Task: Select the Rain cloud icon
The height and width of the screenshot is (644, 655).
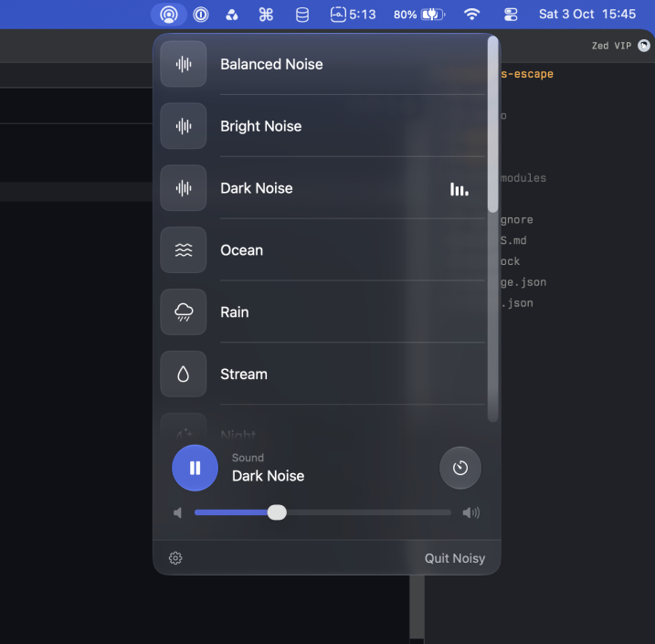Action: pyautogui.click(x=184, y=312)
